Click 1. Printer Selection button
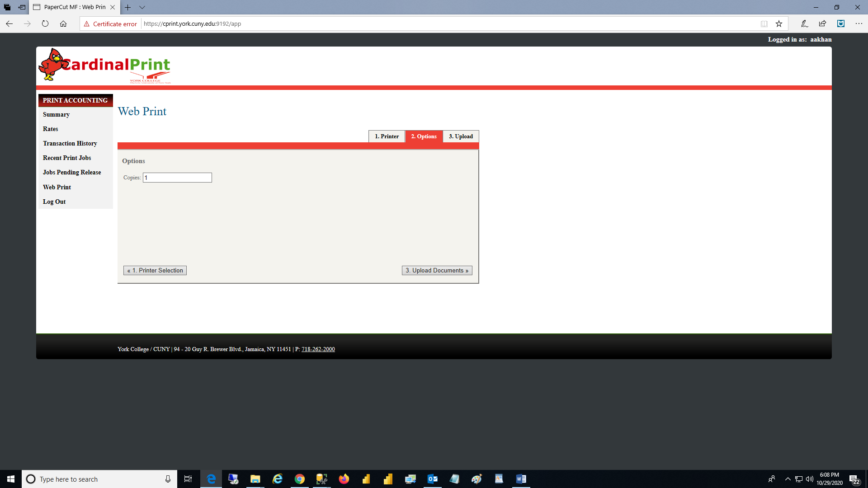The image size is (868, 488). 155,271
